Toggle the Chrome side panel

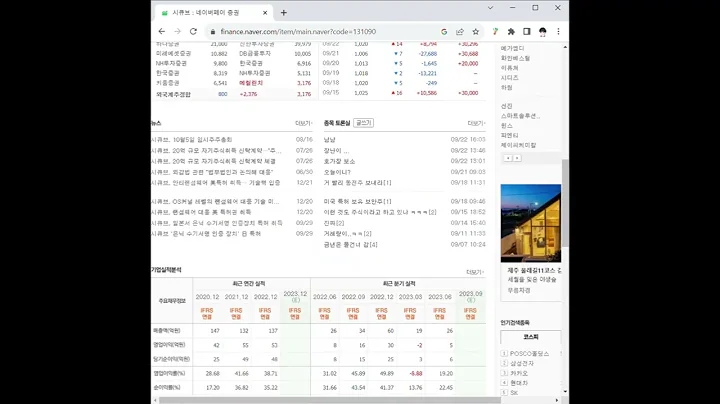click(x=527, y=32)
